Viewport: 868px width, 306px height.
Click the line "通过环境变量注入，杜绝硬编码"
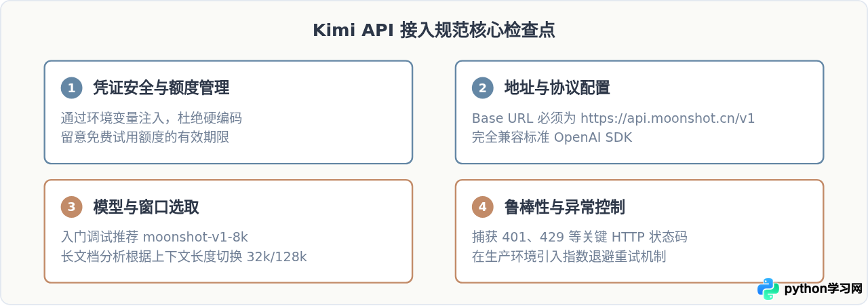tap(151, 118)
